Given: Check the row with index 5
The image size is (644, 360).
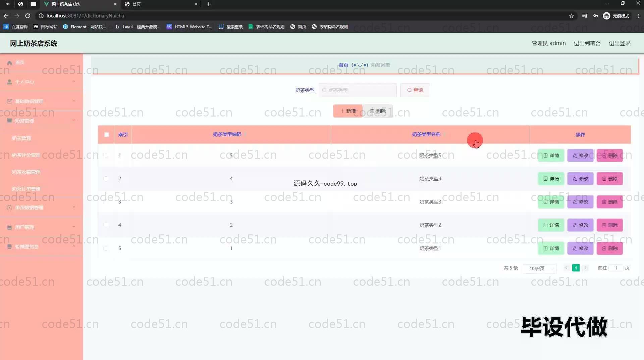Looking at the screenshot, I should [x=106, y=248].
